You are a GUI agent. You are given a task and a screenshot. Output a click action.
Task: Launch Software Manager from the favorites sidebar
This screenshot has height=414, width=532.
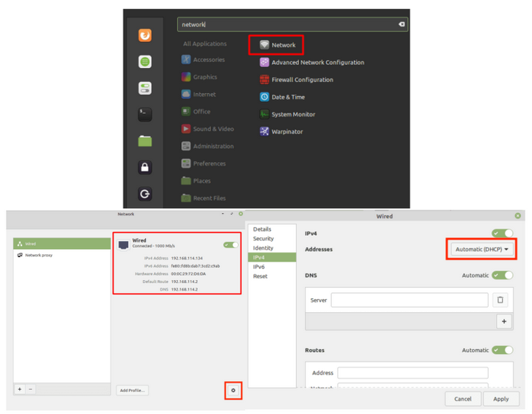click(x=145, y=62)
